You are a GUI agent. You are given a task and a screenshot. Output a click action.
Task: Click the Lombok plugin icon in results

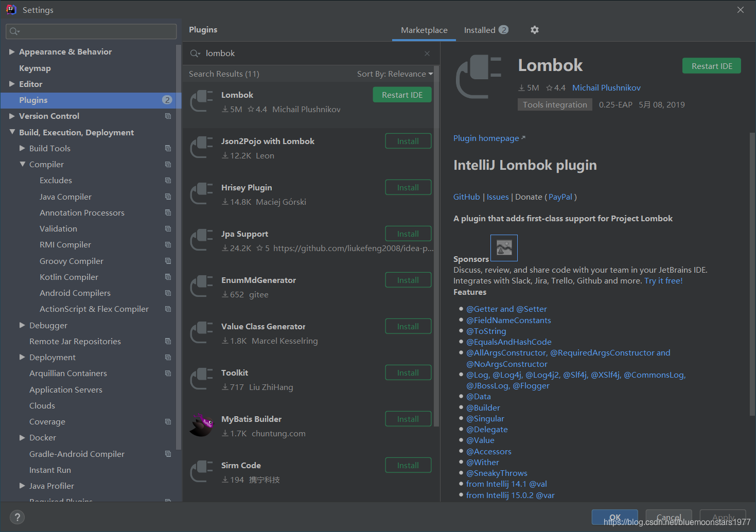click(x=201, y=101)
